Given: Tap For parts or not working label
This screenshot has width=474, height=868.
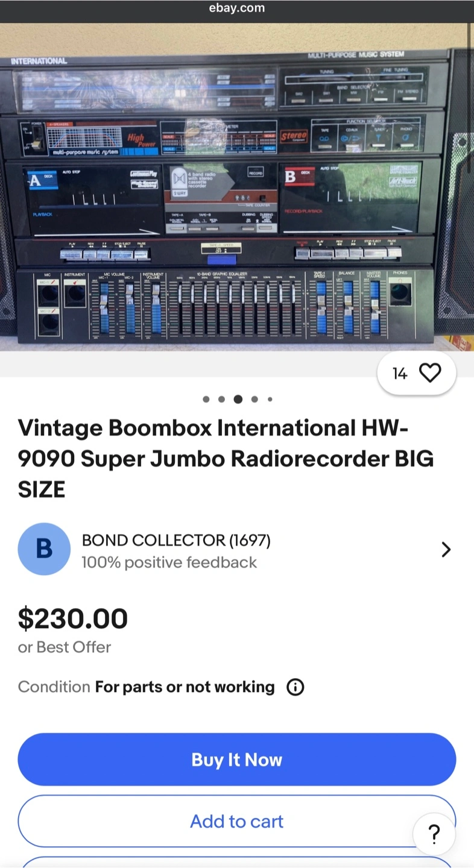Looking at the screenshot, I should (x=185, y=687).
